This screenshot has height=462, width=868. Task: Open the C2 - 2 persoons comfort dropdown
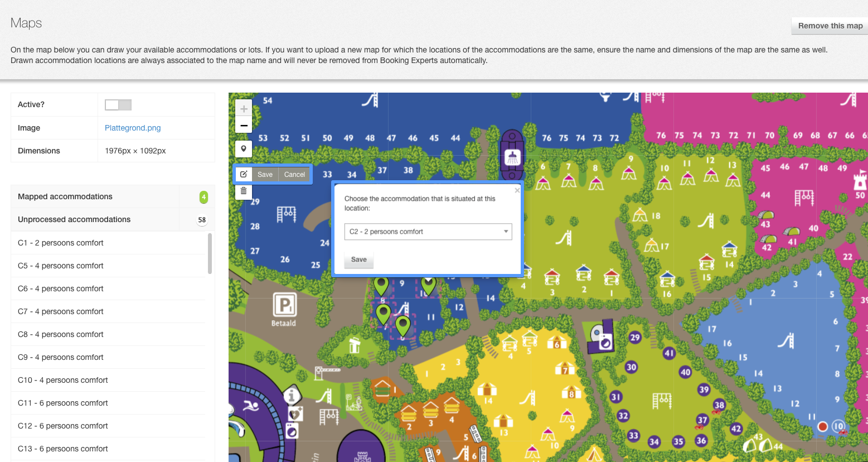pyautogui.click(x=428, y=232)
